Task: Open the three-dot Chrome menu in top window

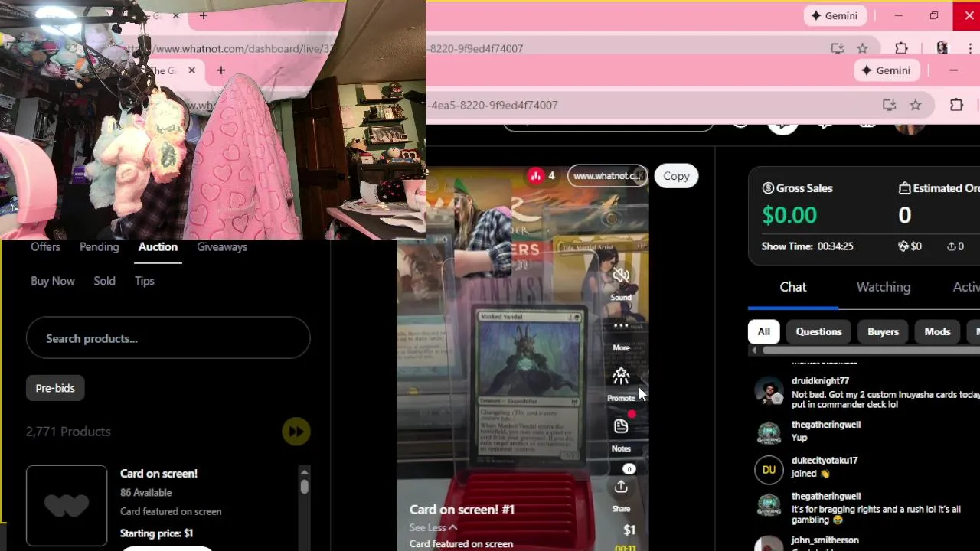Action: coord(971,48)
